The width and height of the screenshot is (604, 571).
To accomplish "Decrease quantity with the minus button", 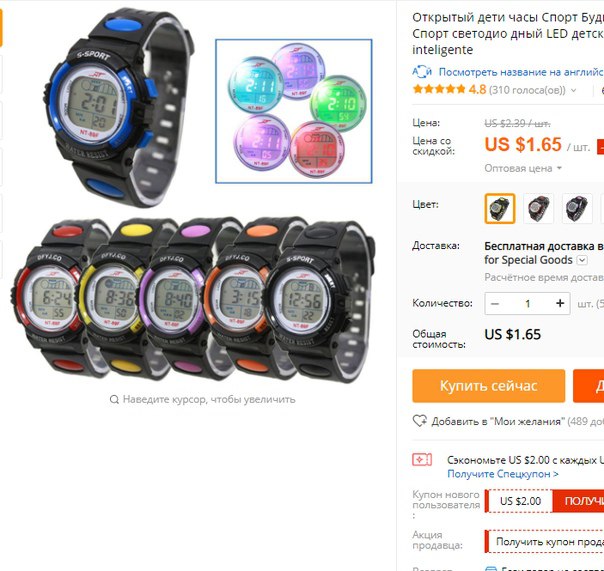I will (x=495, y=304).
